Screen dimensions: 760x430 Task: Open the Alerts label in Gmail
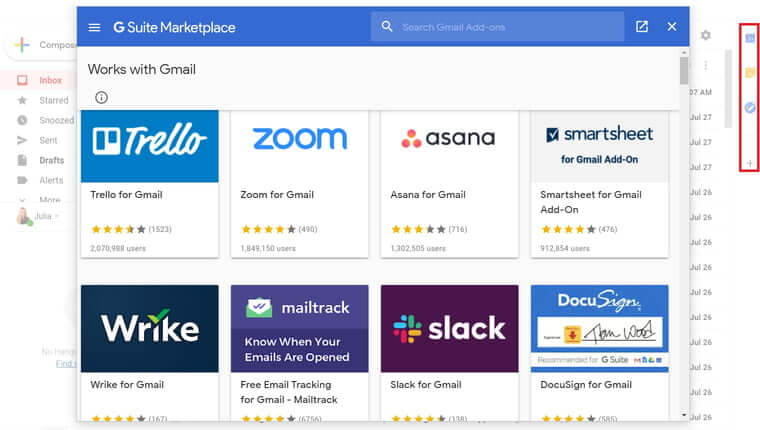(51, 180)
